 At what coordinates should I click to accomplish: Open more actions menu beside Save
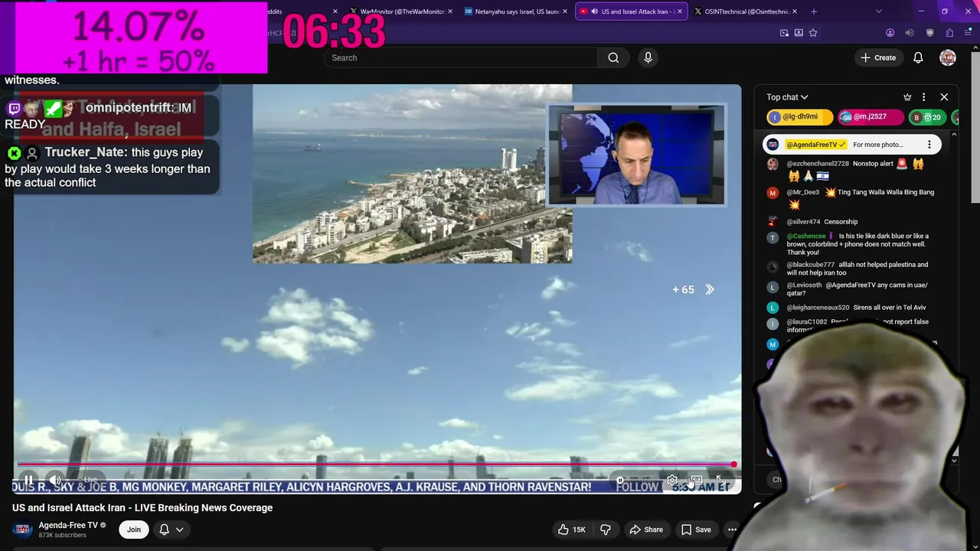tap(732, 530)
